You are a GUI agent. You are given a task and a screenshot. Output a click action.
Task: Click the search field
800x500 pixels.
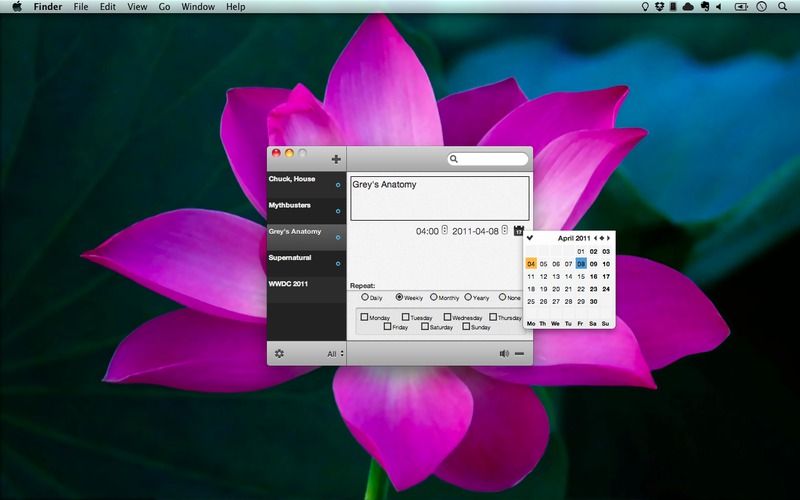click(492, 159)
